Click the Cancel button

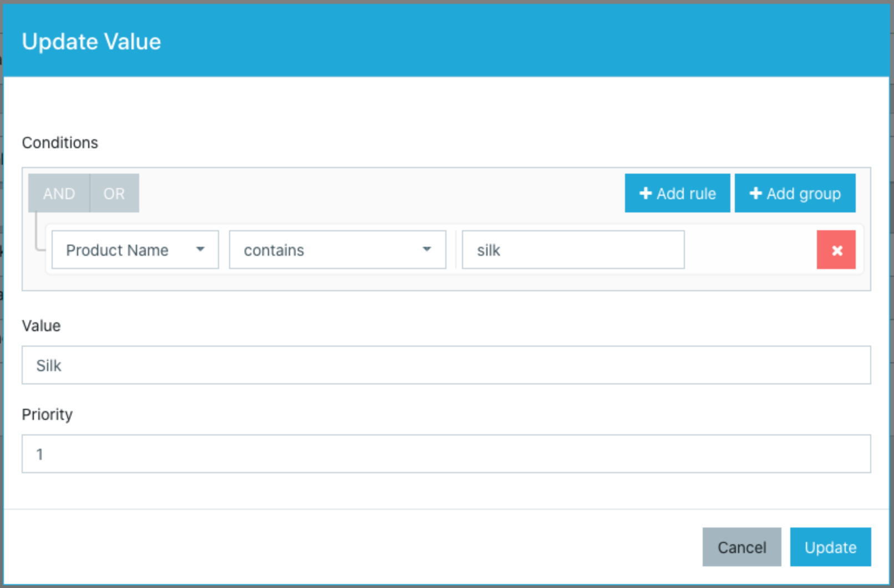tap(741, 548)
